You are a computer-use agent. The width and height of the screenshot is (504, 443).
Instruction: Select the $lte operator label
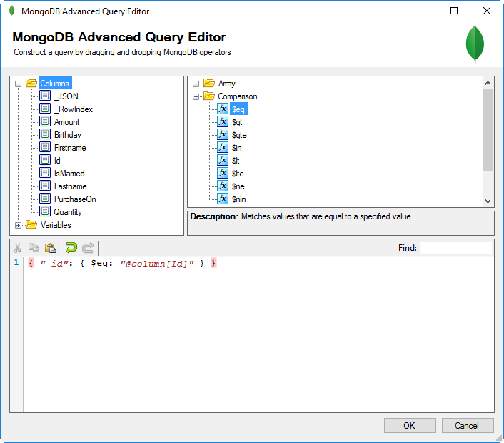tap(238, 174)
